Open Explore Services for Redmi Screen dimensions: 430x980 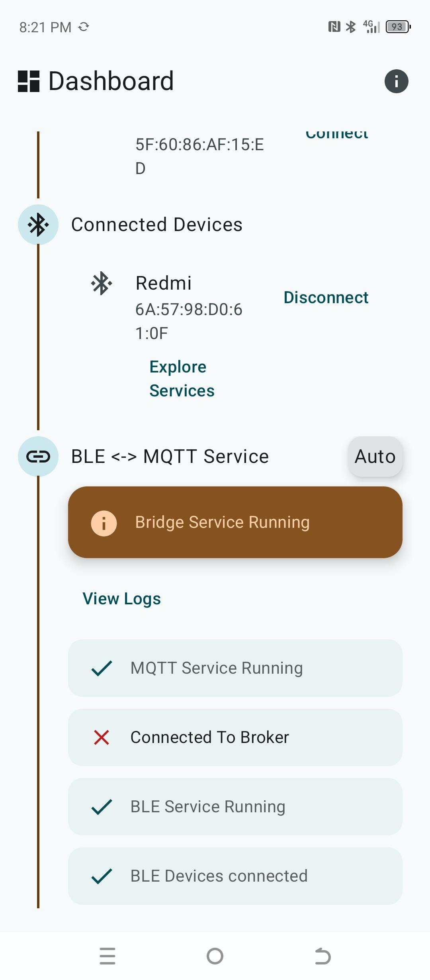(x=182, y=378)
